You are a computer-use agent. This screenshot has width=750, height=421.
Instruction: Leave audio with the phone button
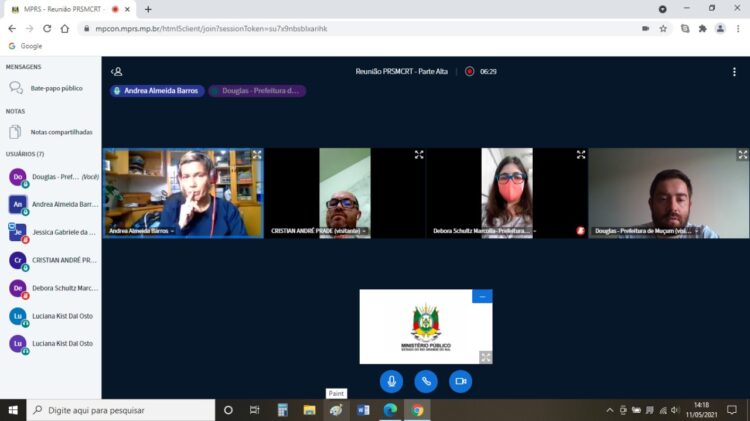[x=426, y=381]
